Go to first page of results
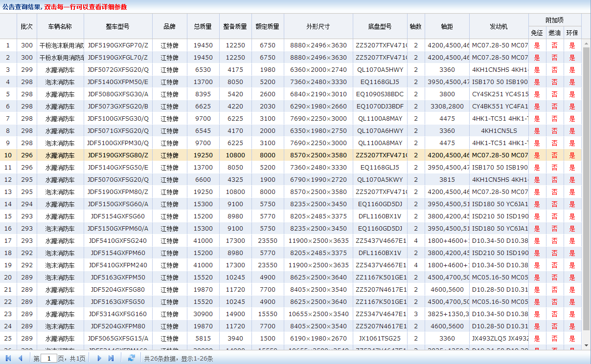591x364 pixels. point(8,358)
